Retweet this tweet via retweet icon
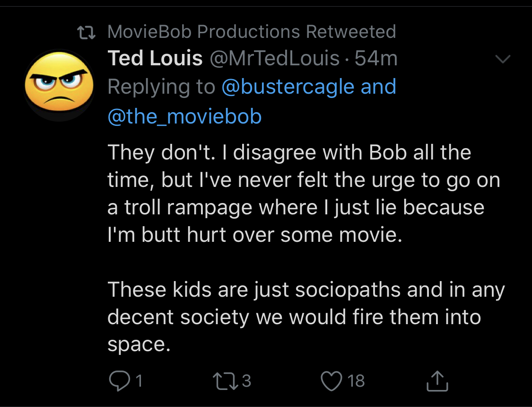532x407 pixels. (225, 381)
